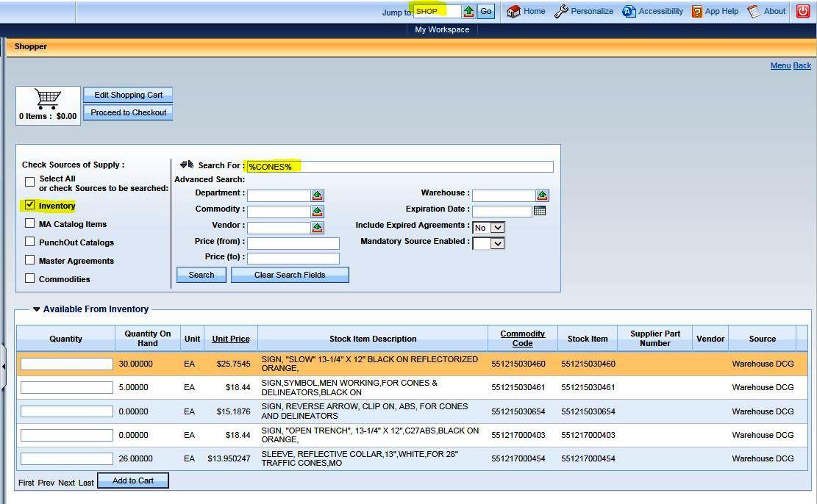
Task: Check the Select All sources checkbox
Action: click(x=30, y=181)
